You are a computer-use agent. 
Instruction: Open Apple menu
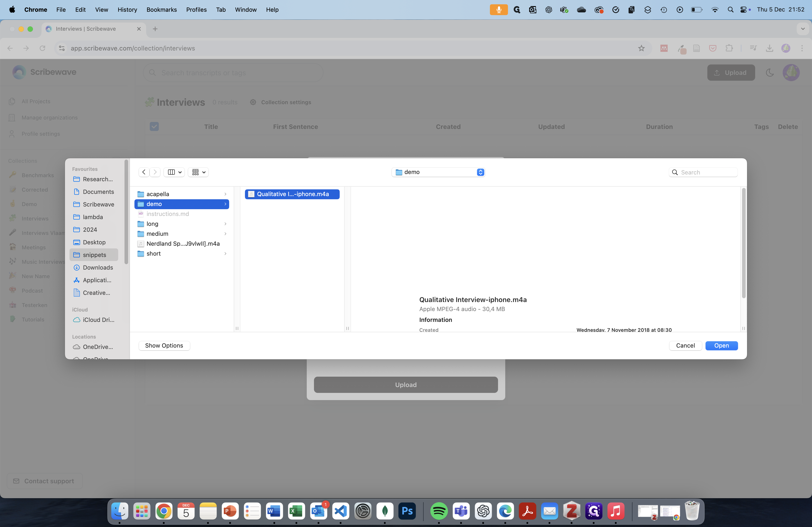pyautogui.click(x=12, y=9)
